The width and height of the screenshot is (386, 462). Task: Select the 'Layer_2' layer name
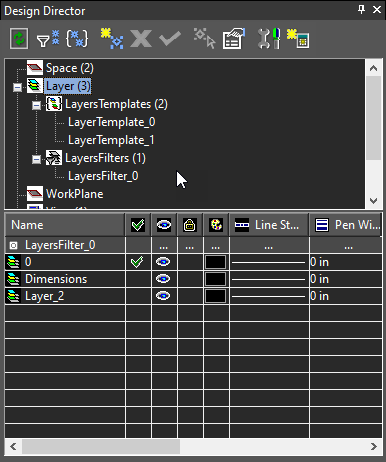point(44,296)
